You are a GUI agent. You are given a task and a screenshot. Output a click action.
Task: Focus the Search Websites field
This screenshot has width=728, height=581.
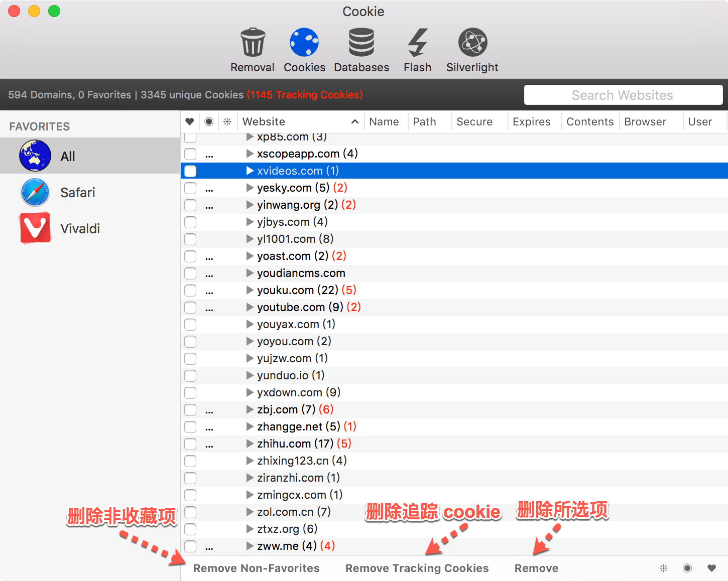click(x=623, y=95)
